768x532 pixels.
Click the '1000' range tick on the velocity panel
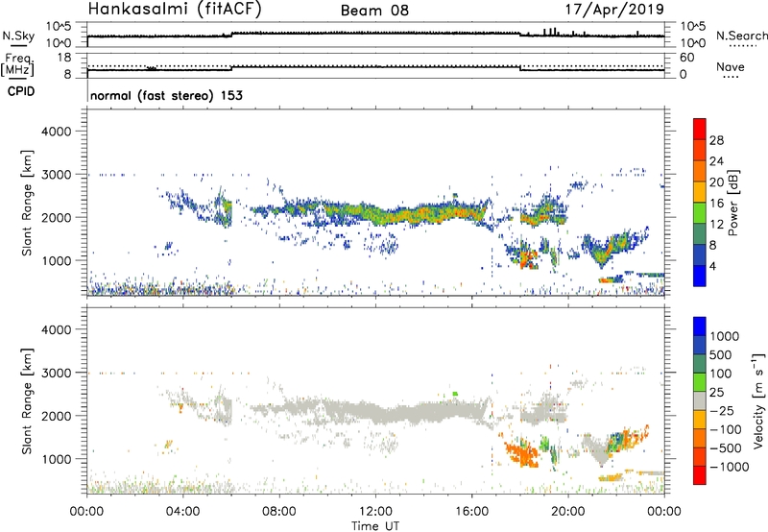point(56,459)
